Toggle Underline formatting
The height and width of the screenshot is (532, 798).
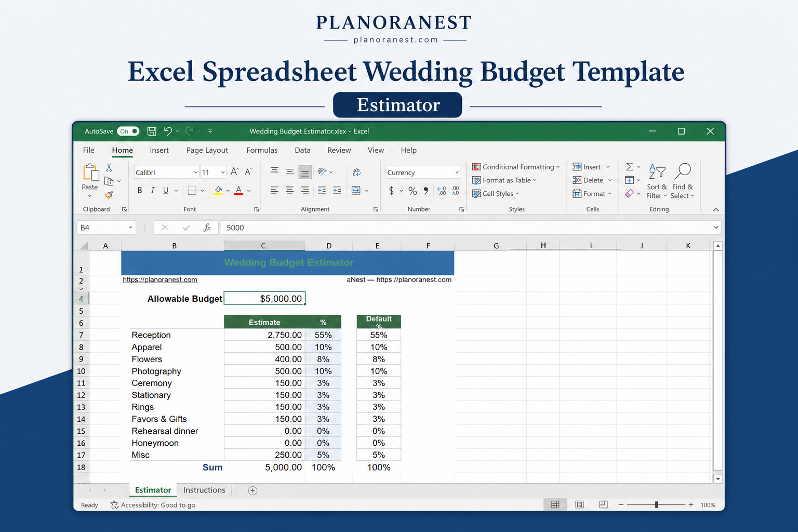[x=166, y=191]
